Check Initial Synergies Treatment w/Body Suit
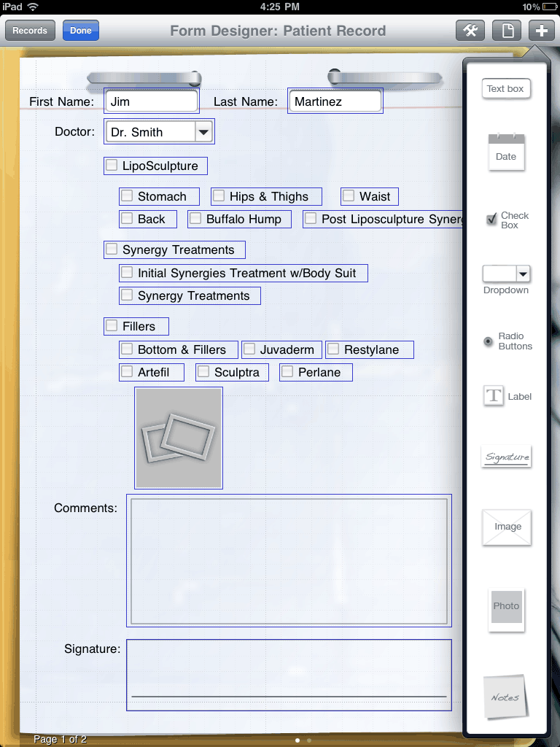Screen dimensions: 560x747 pos(127,273)
